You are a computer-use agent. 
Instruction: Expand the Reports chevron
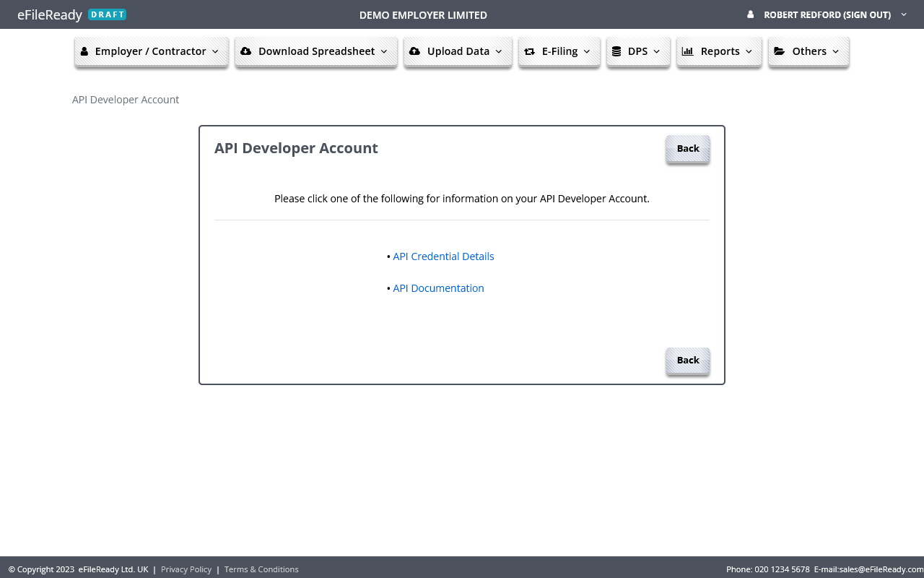(749, 52)
